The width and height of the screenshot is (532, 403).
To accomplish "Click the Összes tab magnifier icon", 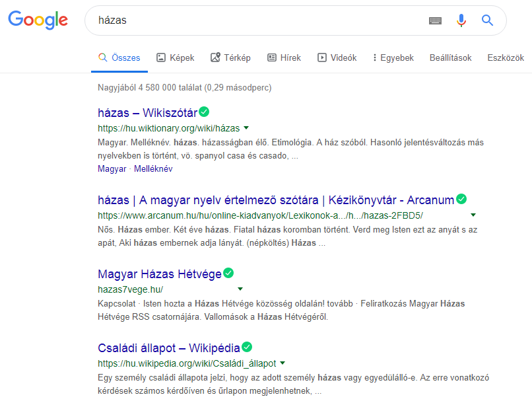I will (x=102, y=57).
